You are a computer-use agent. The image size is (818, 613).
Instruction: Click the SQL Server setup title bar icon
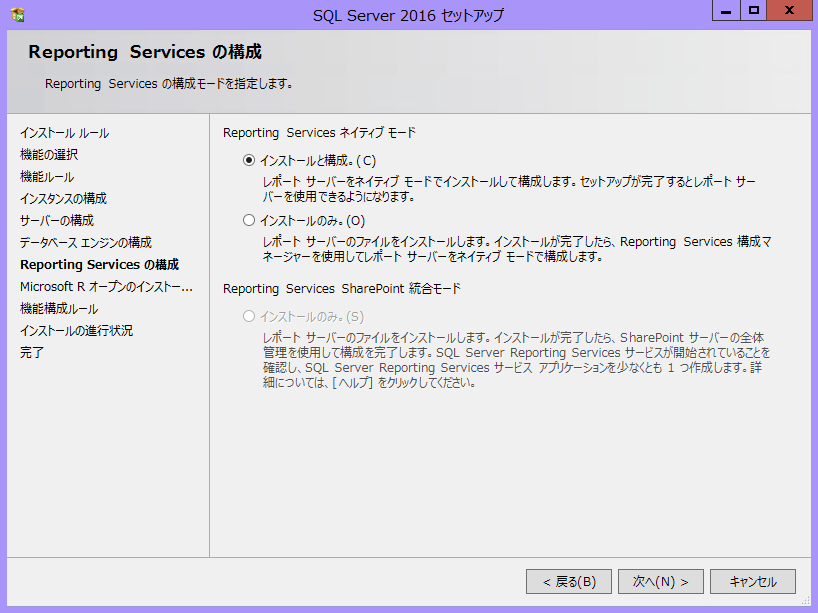pos(17,15)
